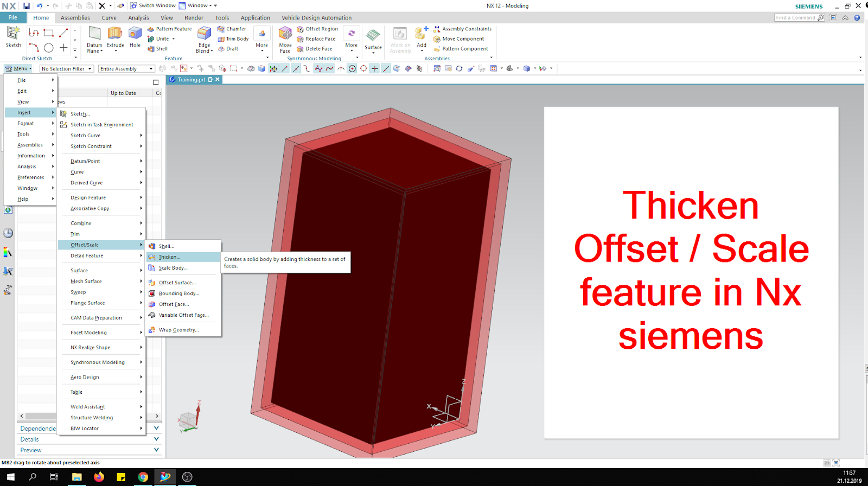
Task: Click Pattern Feature in Feature group
Action: pos(170,29)
